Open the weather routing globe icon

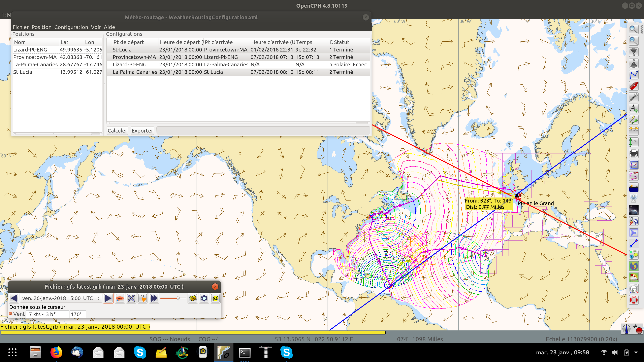(x=634, y=266)
